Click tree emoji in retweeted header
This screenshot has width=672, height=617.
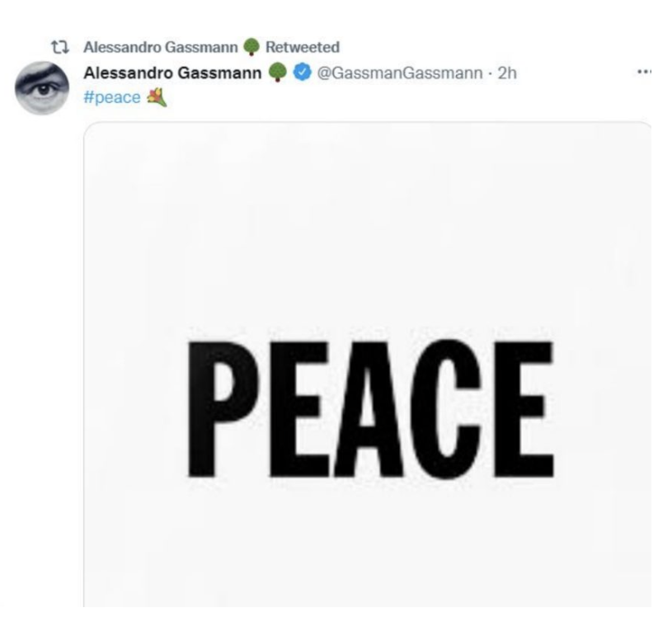(x=251, y=47)
